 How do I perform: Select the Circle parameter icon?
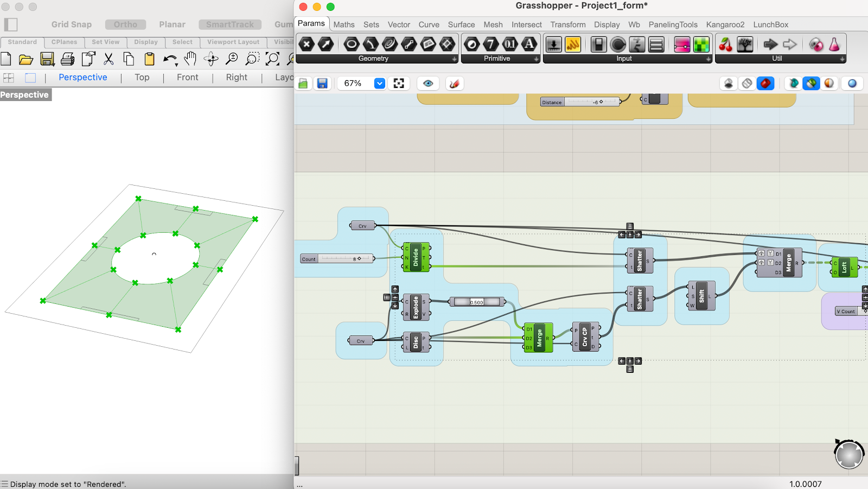coord(352,44)
